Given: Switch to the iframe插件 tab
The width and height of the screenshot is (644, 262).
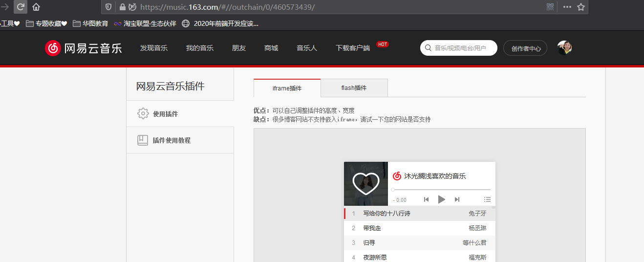Looking at the screenshot, I should pos(287,88).
